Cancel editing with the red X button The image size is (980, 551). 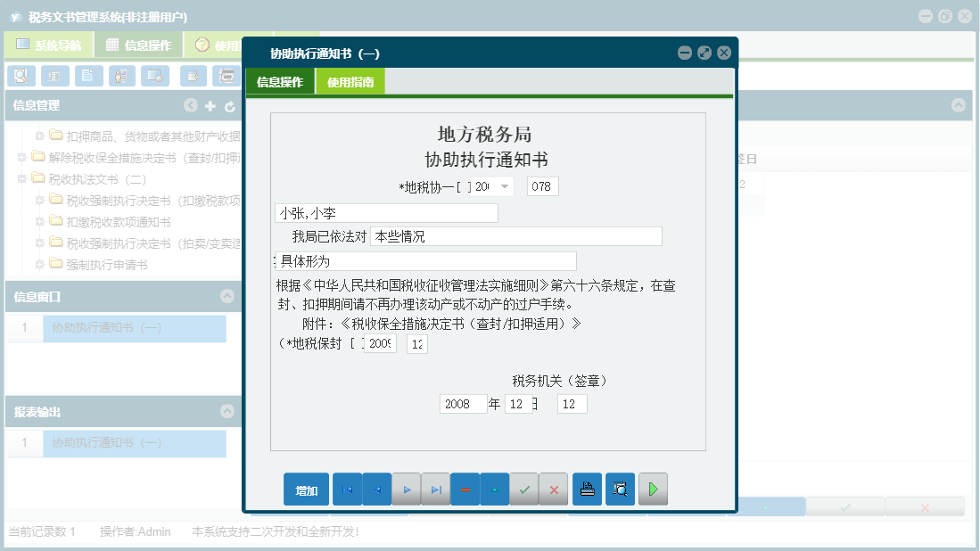pos(554,489)
